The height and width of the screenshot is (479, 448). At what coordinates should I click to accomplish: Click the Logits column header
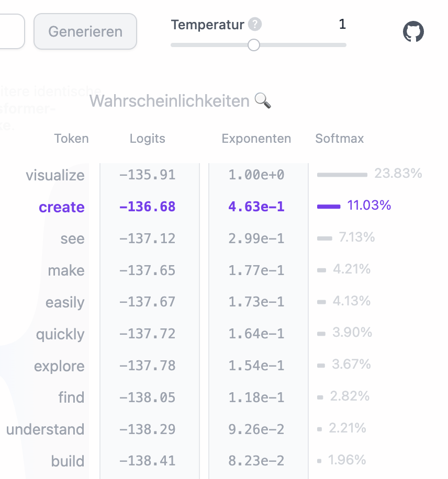coord(147,139)
